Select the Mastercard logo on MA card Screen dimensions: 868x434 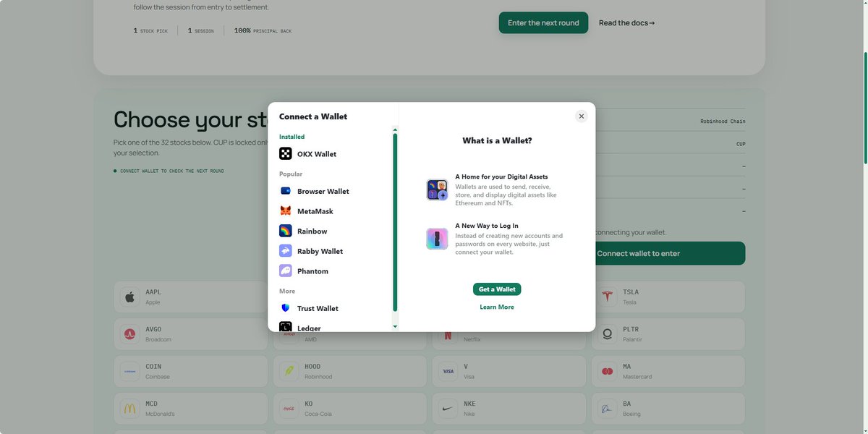(608, 371)
